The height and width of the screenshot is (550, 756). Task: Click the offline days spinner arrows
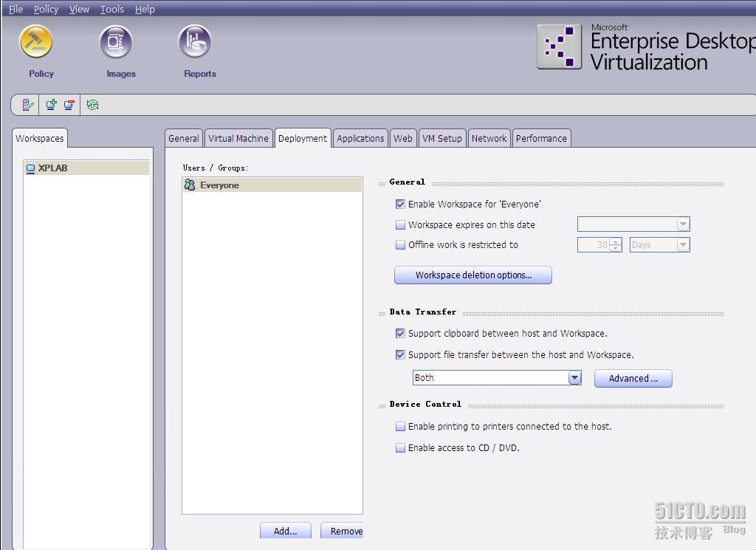click(x=615, y=245)
